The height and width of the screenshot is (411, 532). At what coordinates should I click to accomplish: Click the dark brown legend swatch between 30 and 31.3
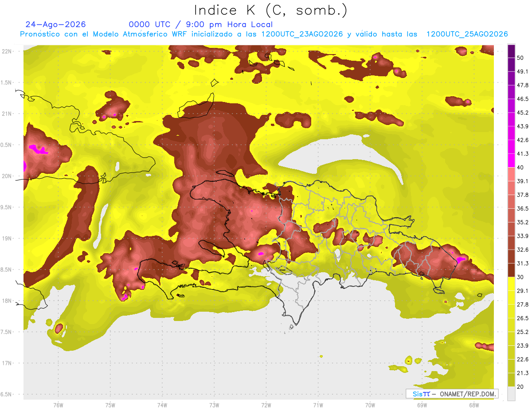511,270
